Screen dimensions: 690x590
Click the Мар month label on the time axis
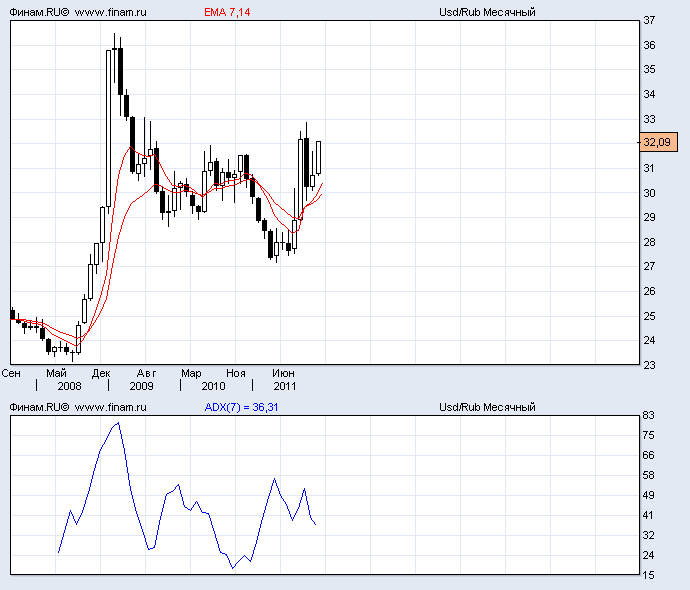[x=191, y=374]
